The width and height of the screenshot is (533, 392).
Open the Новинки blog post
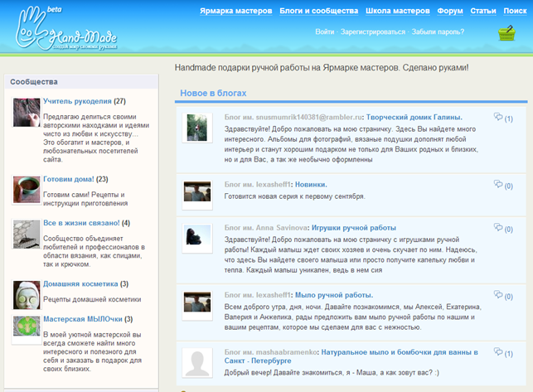pyautogui.click(x=311, y=185)
